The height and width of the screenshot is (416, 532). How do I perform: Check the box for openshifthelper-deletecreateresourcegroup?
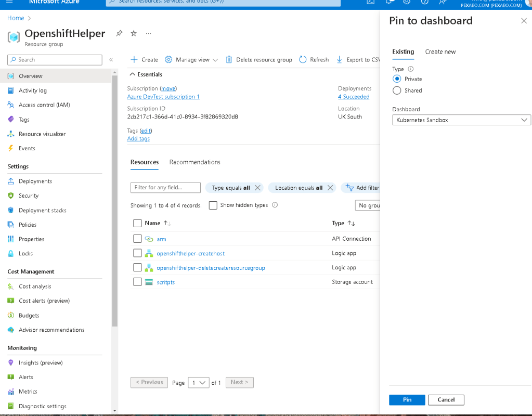pyautogui.click(x=137, y=267)
